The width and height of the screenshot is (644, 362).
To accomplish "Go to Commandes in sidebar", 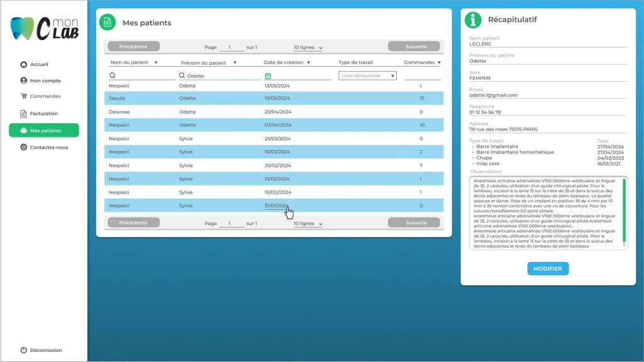I will click(45, 96).
